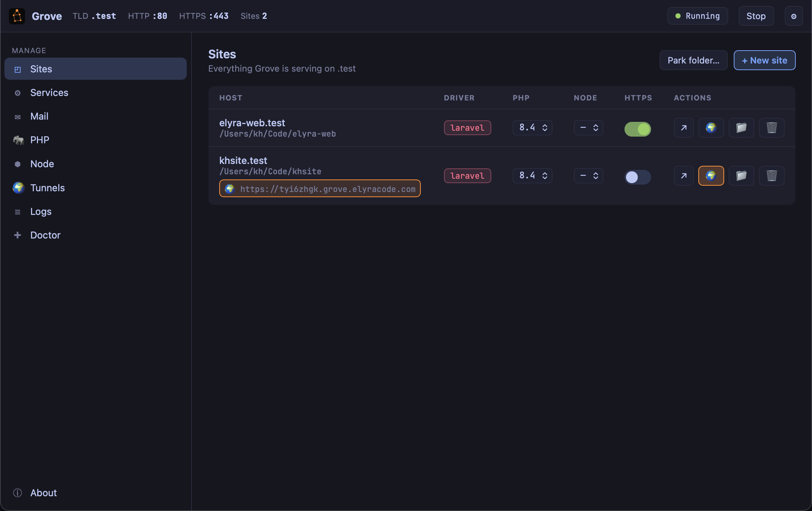Image resolution: width=812 pixels, height=511 pixels.
Task: Go to Mail section
Action: (96, 116)
